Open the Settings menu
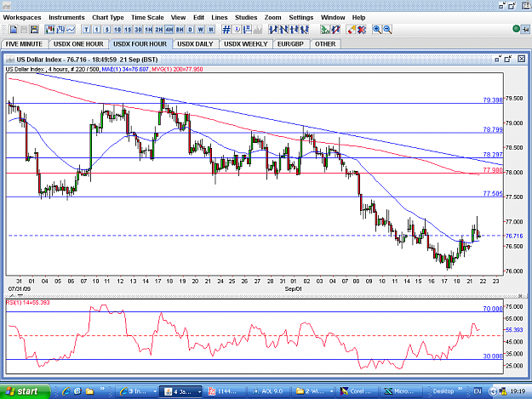This screenshot has width=532, height=399. (301, 18)
